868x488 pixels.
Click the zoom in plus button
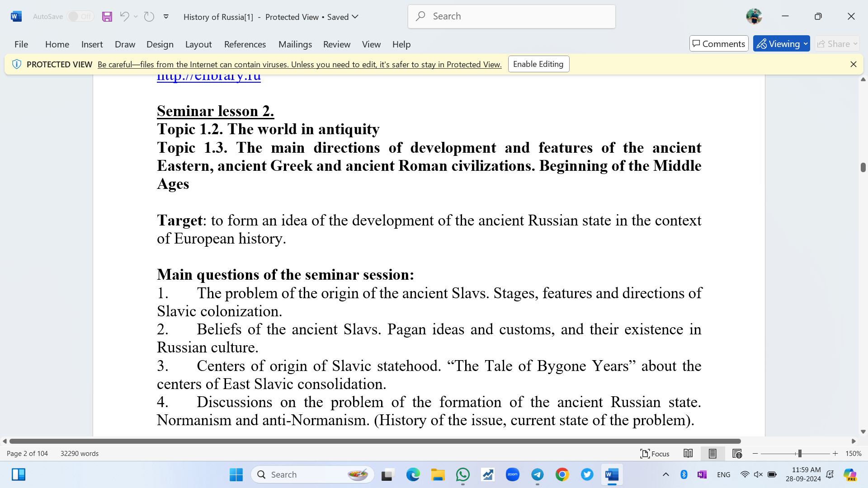tap(835, 454)
